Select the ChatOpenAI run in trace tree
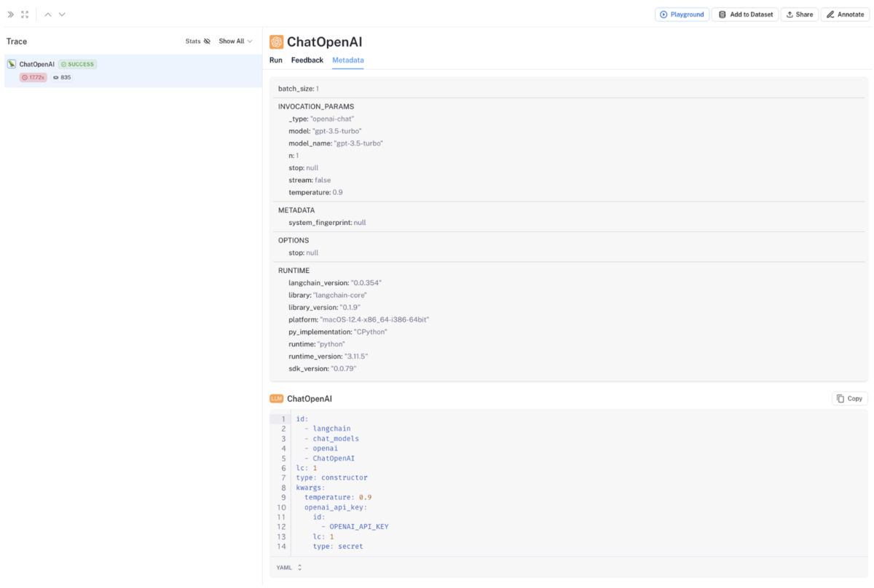This screenshot has width=874, height=588. point(133,71)
